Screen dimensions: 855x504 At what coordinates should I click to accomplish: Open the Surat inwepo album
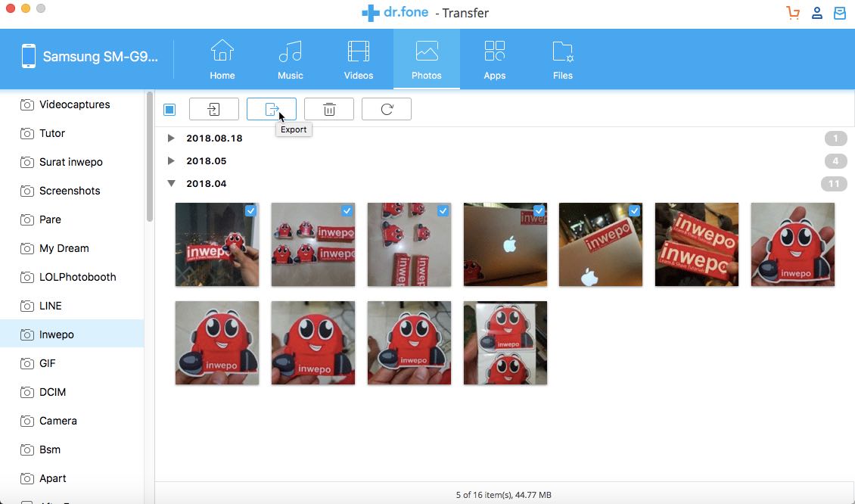coord(72,162)
